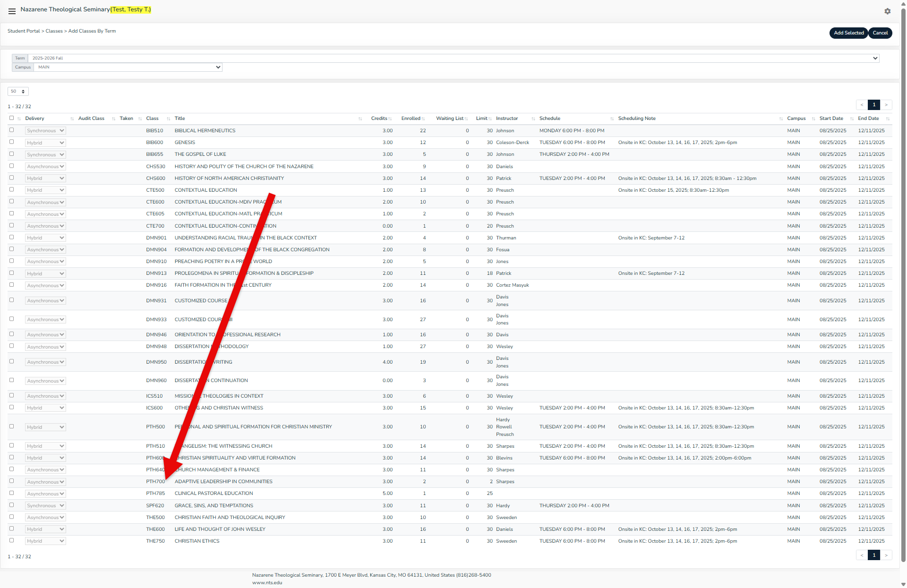Check the BIB510 Biblical Hermeneutics row

tap(12, 130)
